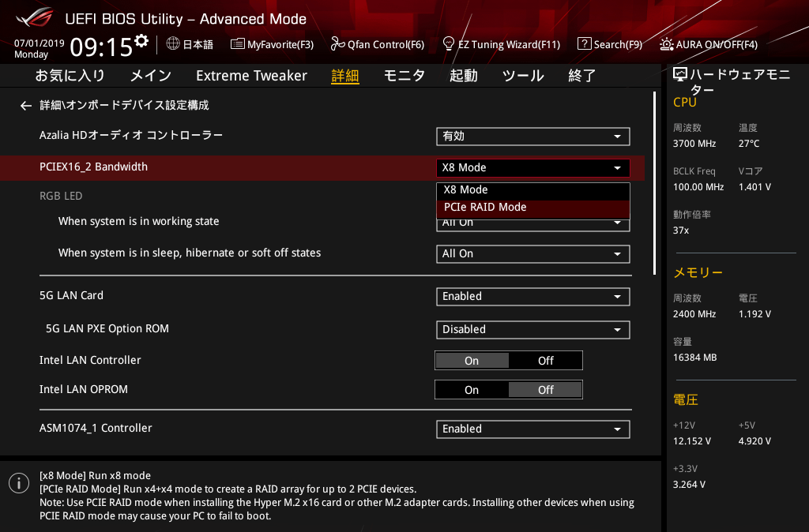Open the ツール tab

pos(523,76)
